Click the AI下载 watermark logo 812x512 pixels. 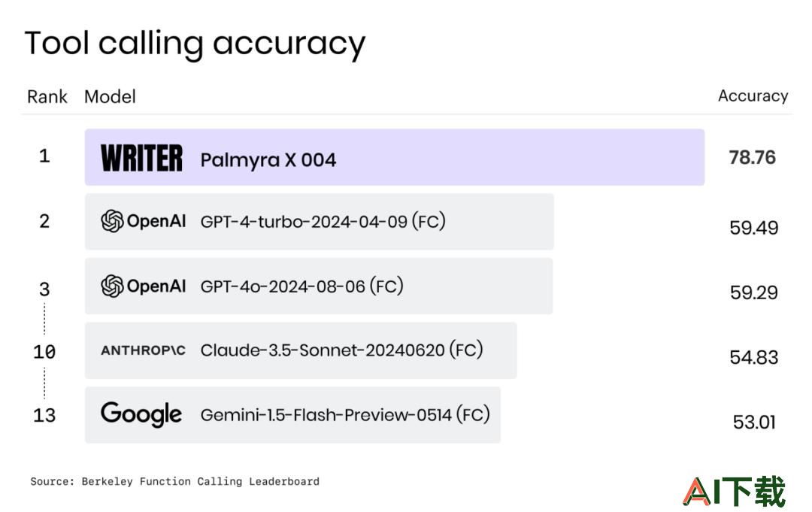click(735, 491)
